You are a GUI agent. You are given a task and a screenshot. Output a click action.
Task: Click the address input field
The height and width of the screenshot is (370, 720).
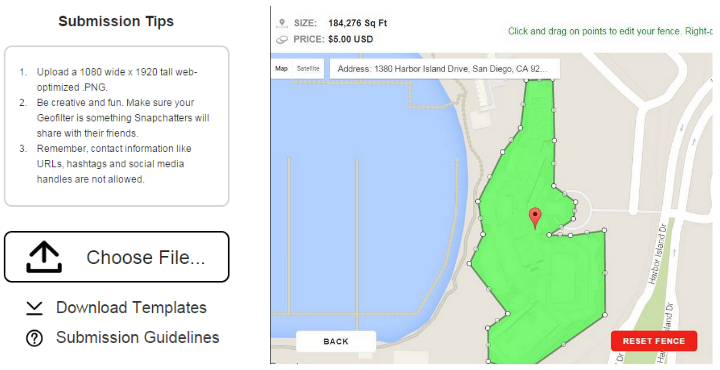click(444, 69)
